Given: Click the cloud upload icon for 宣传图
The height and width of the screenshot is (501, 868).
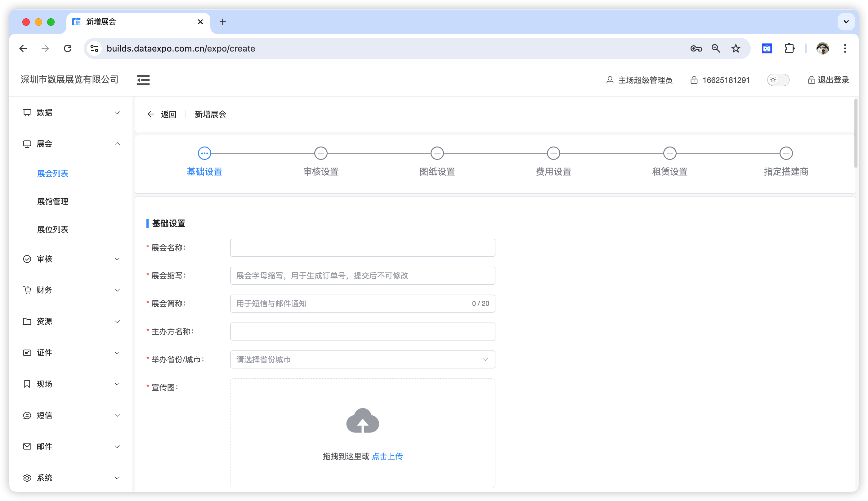Looking at the screenshot, I should coord(362,421).
